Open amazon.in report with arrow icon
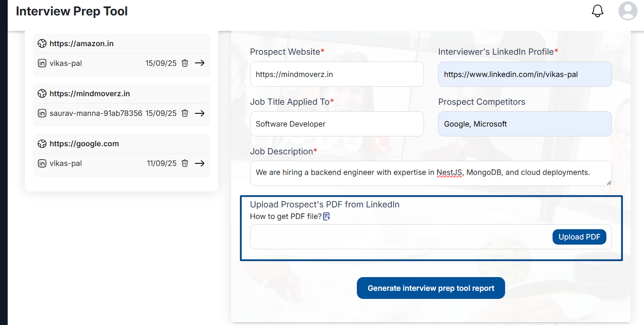 (x=200, y=63)
